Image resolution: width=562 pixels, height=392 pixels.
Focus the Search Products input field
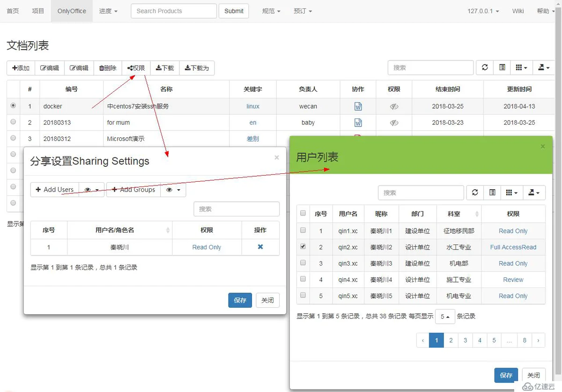[x=174, y=11]
